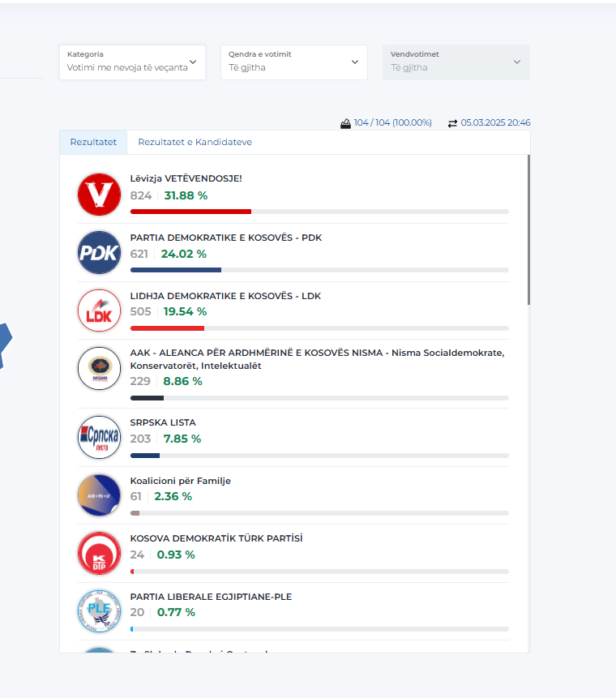Click the AAK - ALEANCA PËR ARDHMËRINË name

(x=317, y=359)
